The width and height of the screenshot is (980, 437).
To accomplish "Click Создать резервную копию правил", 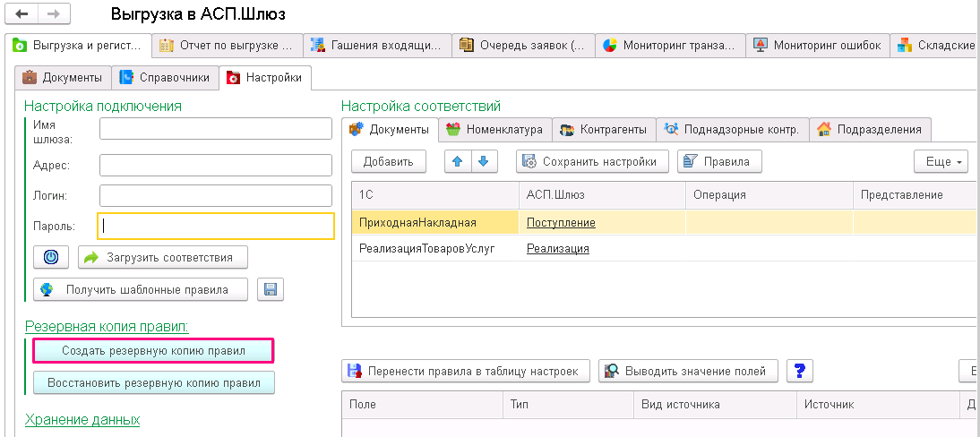I will pyautogui.click(x=153, y=351).
